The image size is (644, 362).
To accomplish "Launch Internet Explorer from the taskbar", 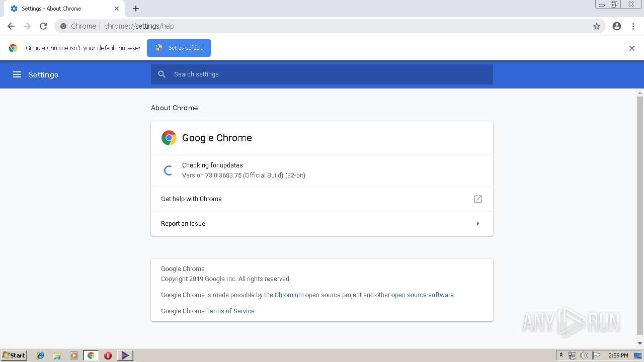I will point(40,355).
